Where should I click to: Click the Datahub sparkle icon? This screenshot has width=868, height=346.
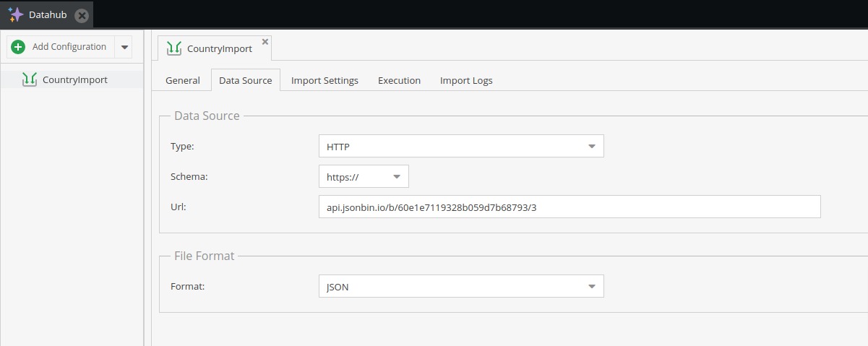16,14
